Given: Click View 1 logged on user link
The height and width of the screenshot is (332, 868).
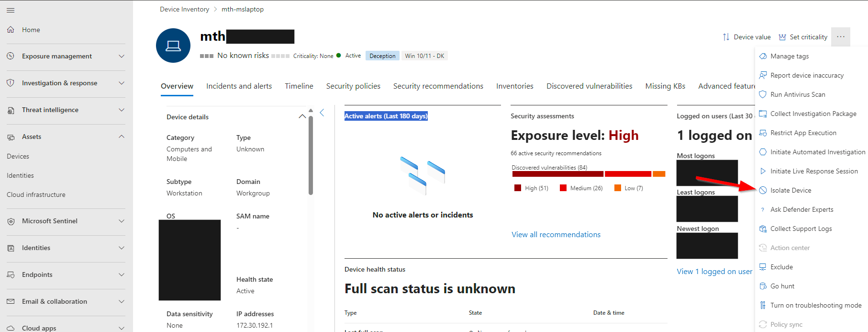Looking at the screenshot, I should [714, 272].
